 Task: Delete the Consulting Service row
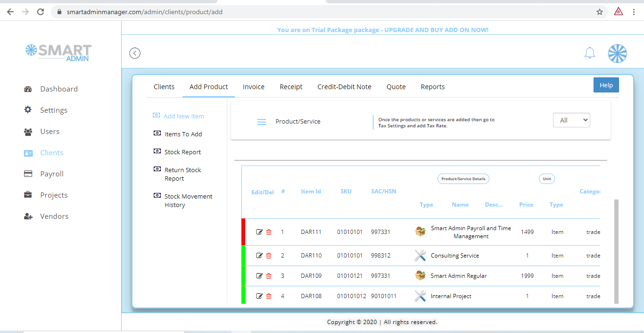(x=269, y=255)
